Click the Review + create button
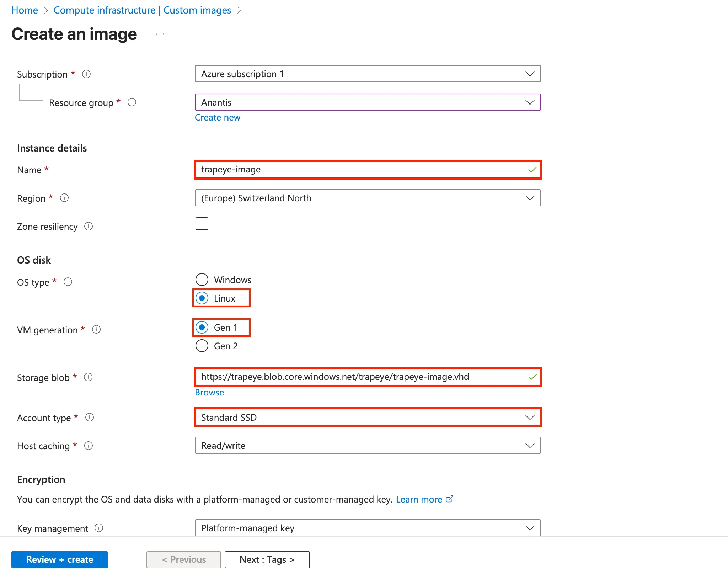Viewport: 728px width, 579px height. click(59, 559)
